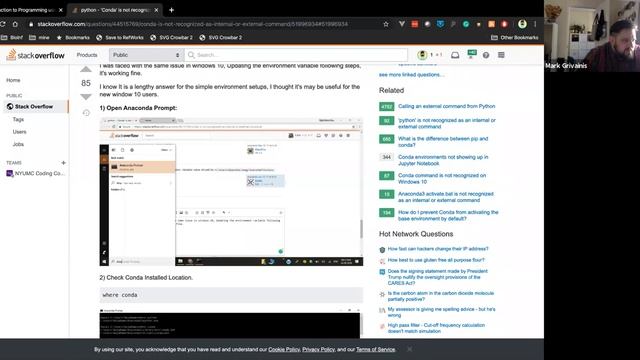The width and height of the screenshot is (640, 360).
Task: Add a new team with plus icon
Action: [63, 163]
